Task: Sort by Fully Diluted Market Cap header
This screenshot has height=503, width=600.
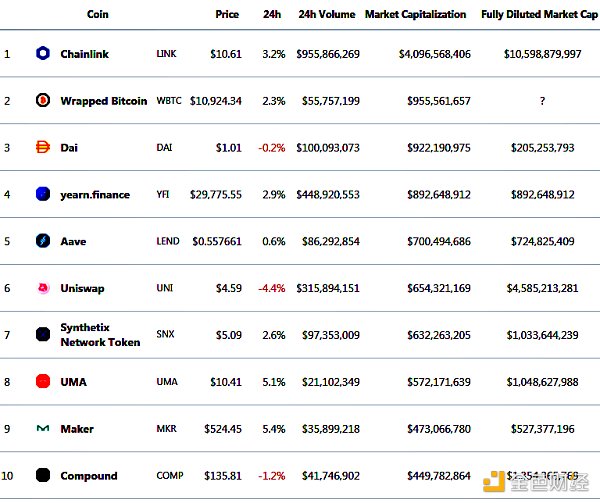Action: point(530,15)
